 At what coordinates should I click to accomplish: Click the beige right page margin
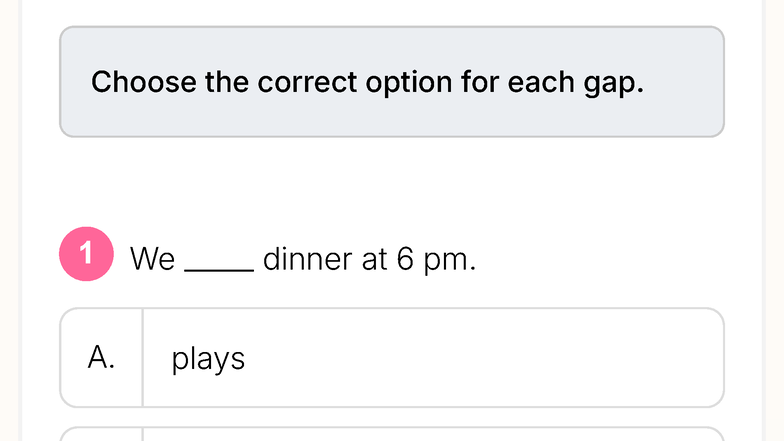click(x=774, y=220)
